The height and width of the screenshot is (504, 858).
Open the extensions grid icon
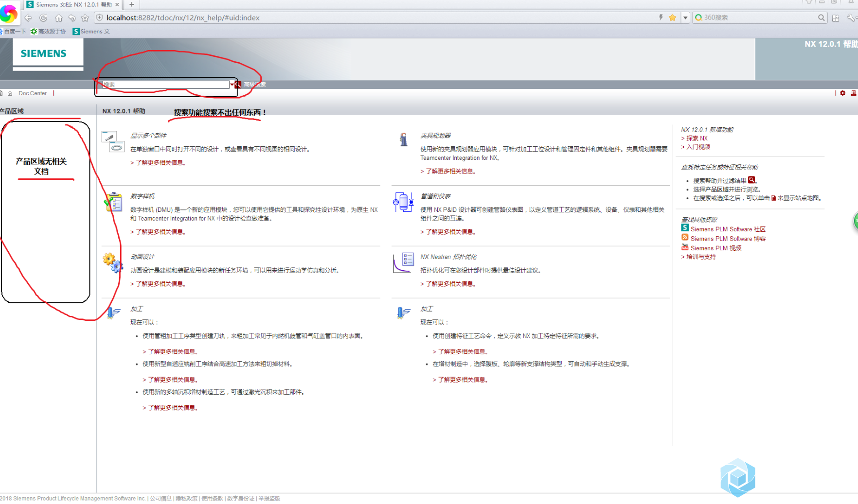tap(836, 18)
